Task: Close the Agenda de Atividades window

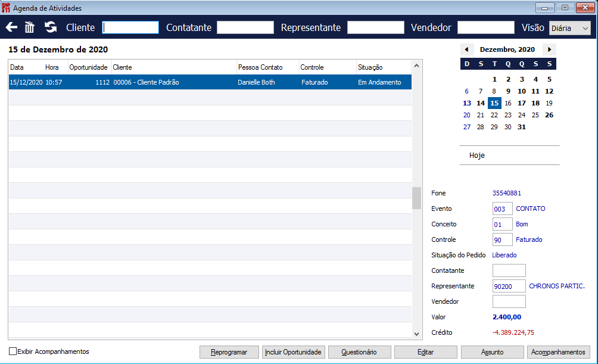Action: click(x=585, y=8)
